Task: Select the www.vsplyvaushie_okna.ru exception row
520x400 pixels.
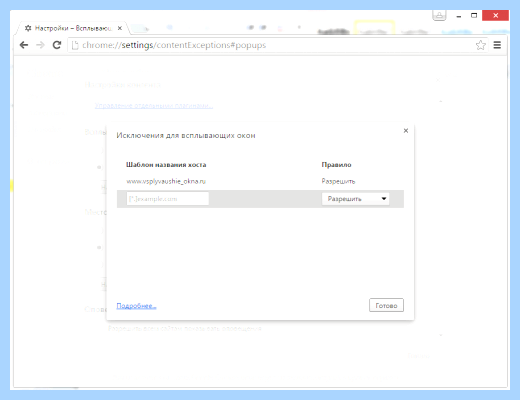Action: pos(260,181)
